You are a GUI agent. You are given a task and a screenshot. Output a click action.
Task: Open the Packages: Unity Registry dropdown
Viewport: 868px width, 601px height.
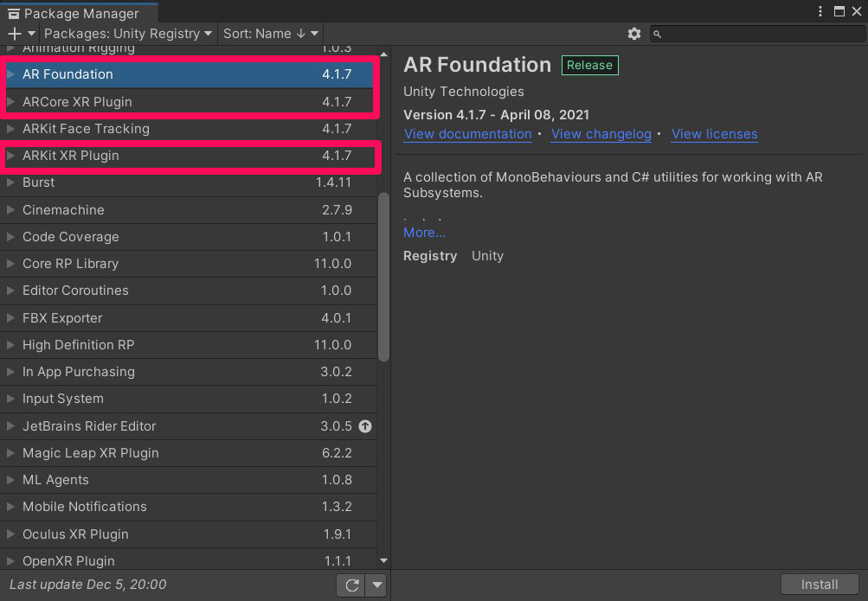click(128, 34)
